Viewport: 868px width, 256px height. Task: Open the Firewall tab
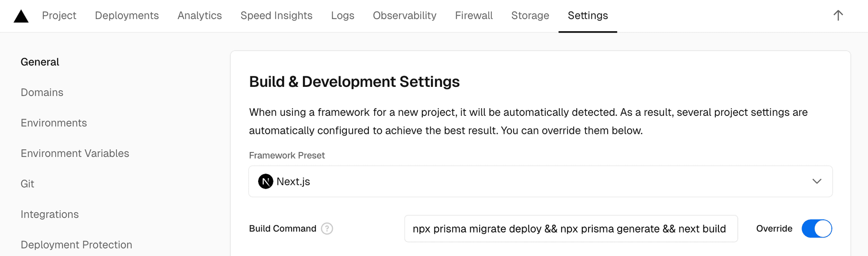(473, 15)
